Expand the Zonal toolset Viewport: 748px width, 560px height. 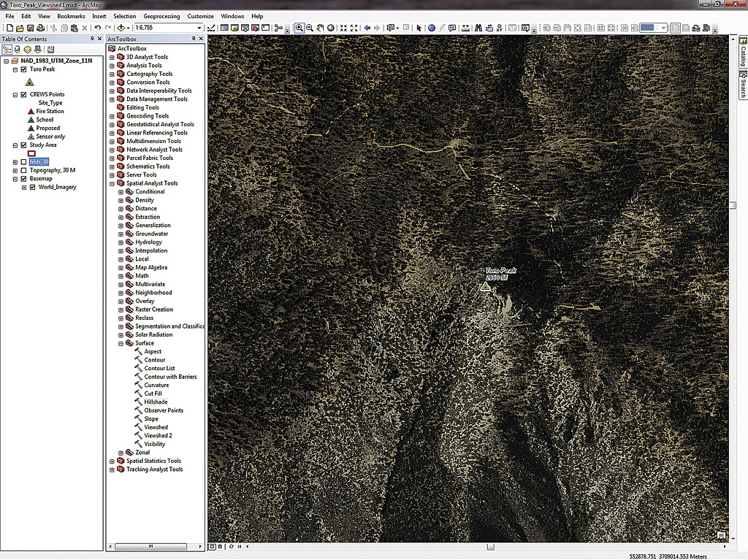click(x=121, y=453)
